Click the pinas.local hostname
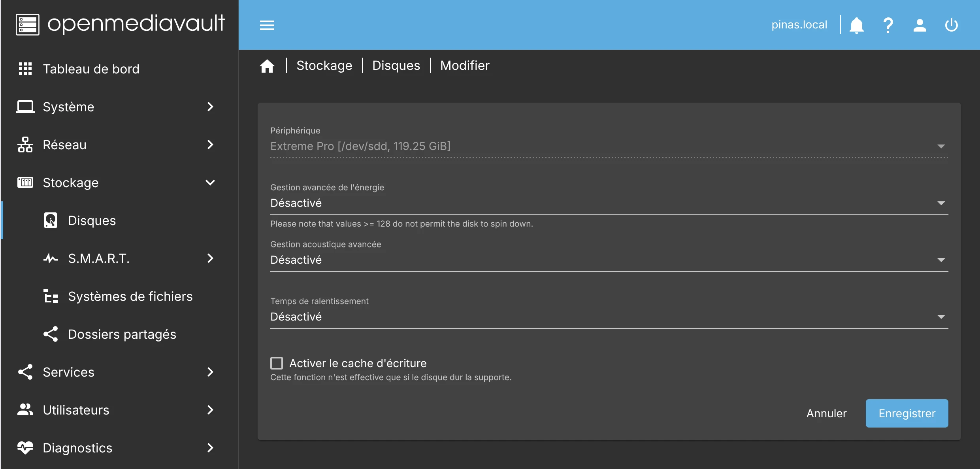 click(799, 25)
